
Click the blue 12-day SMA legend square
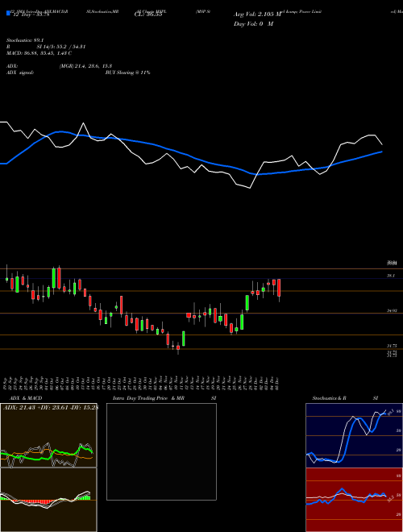9,14
